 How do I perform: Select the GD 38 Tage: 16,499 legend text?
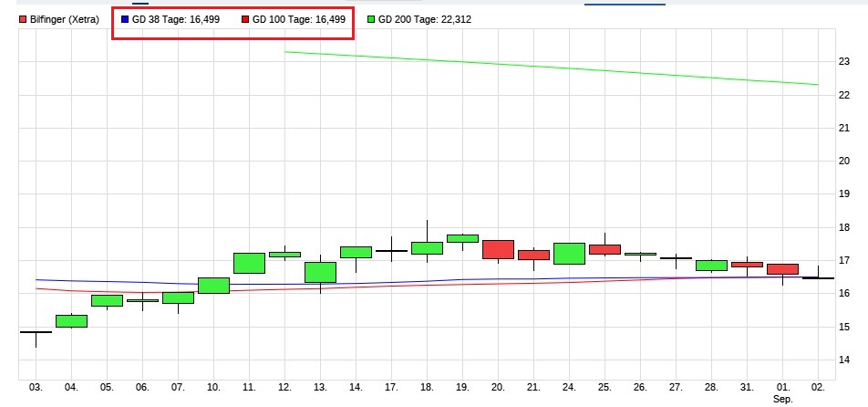(x=176, y=19)
